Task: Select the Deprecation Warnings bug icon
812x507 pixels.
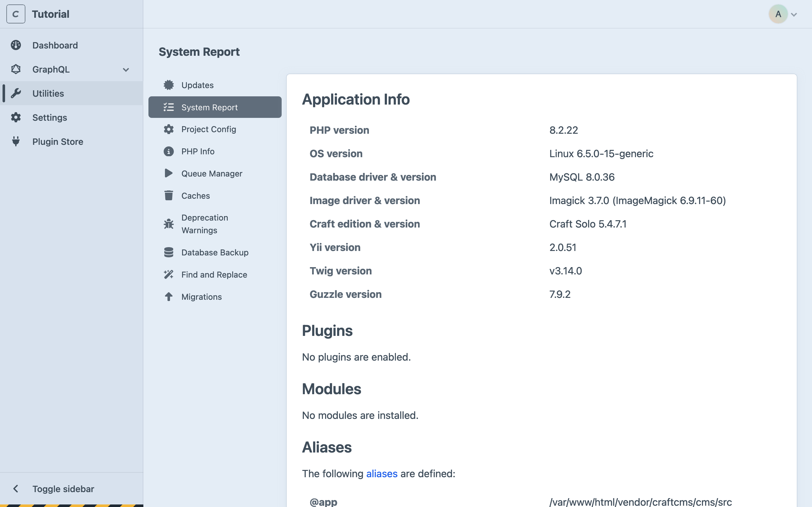Action: click(168, 224)
